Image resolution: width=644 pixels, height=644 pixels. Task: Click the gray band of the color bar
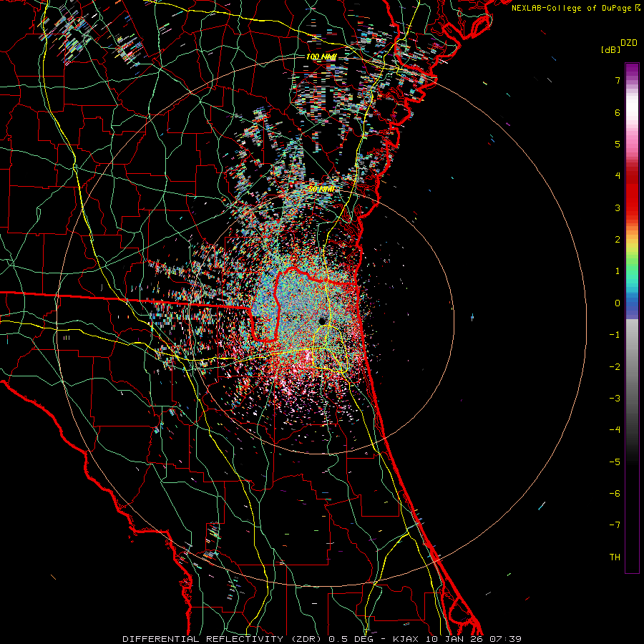point(632,370)
